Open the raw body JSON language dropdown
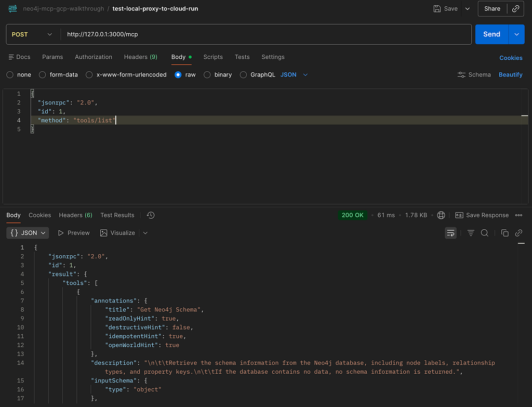Viewport: 532px width, 407px height. coord(294,75)
